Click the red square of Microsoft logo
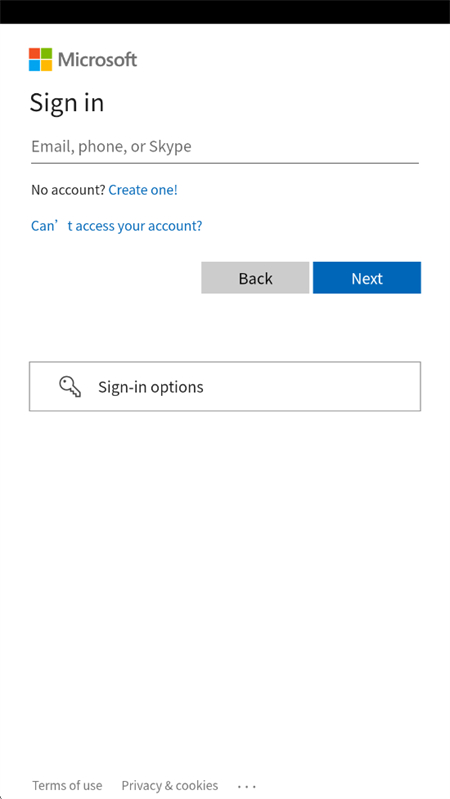The width and height of the screenshot is (450, 799). pyautogui.click(x=34, y=54)
